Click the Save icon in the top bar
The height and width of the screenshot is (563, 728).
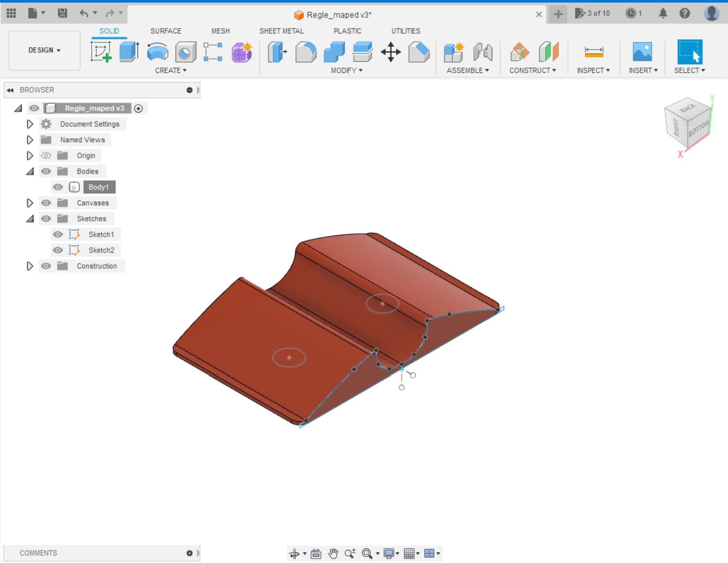62,14
